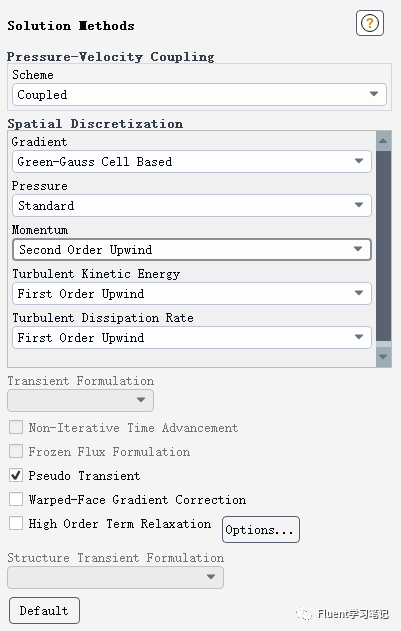Image resolution: width=401 pixels, height=631 pixels.
Task: Enable Warped-Face Gradient Correction
Action: (x=16, y=499)
